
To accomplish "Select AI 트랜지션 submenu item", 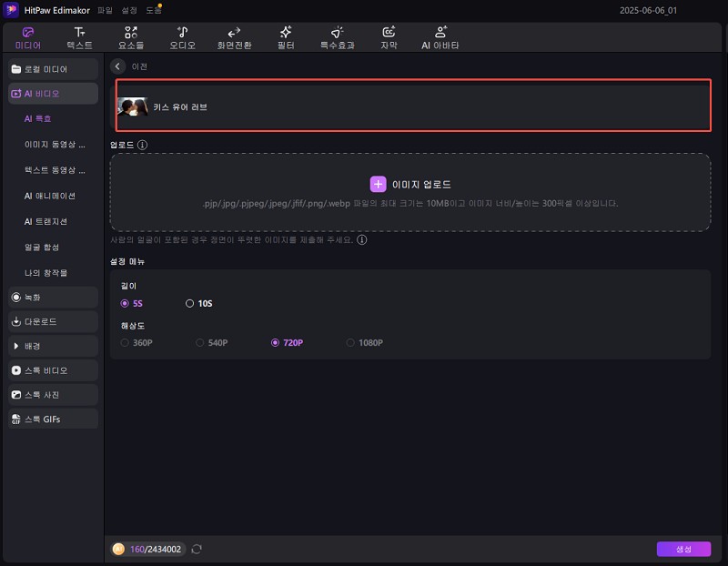I will (x=45, y=221).
